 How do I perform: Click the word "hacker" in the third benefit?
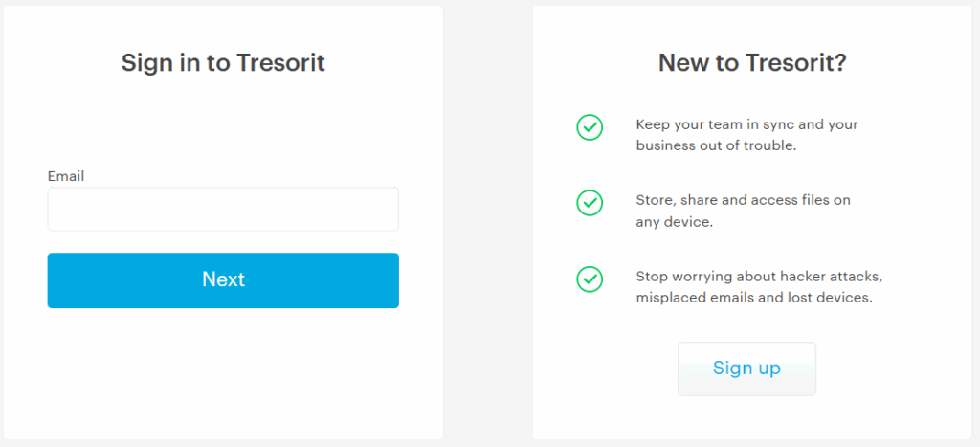800,277
